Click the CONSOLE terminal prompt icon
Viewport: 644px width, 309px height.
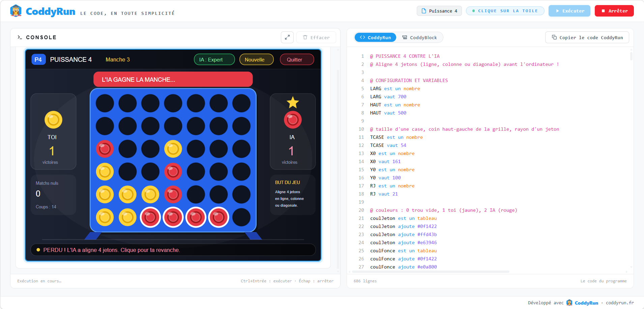pos(20,37)
